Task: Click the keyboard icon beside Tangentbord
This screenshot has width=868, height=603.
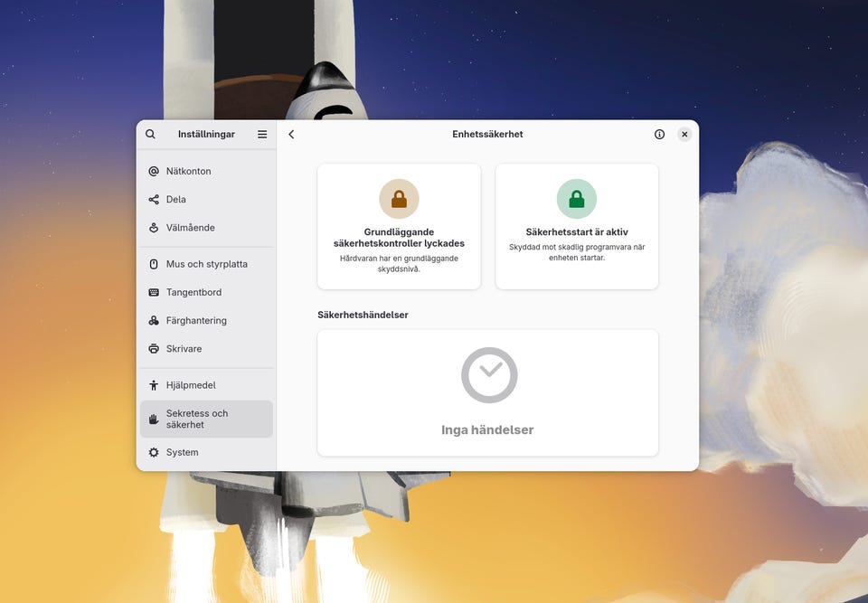Action: pos(154,292)
